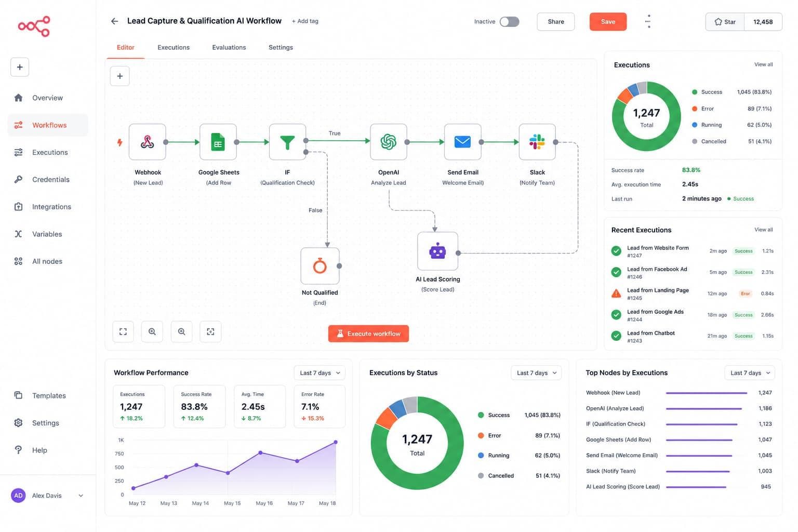Click the 12,458 star count
Screen dimensions: 798x532
click(763, 22)
